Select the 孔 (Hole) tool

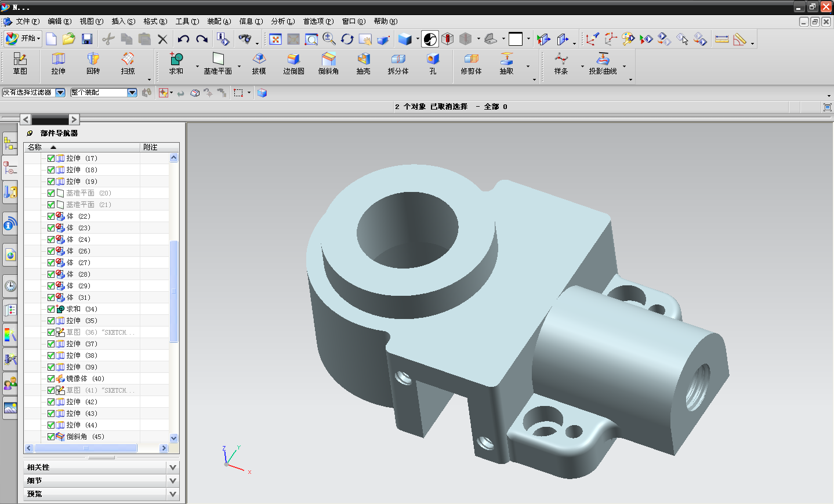433,63
